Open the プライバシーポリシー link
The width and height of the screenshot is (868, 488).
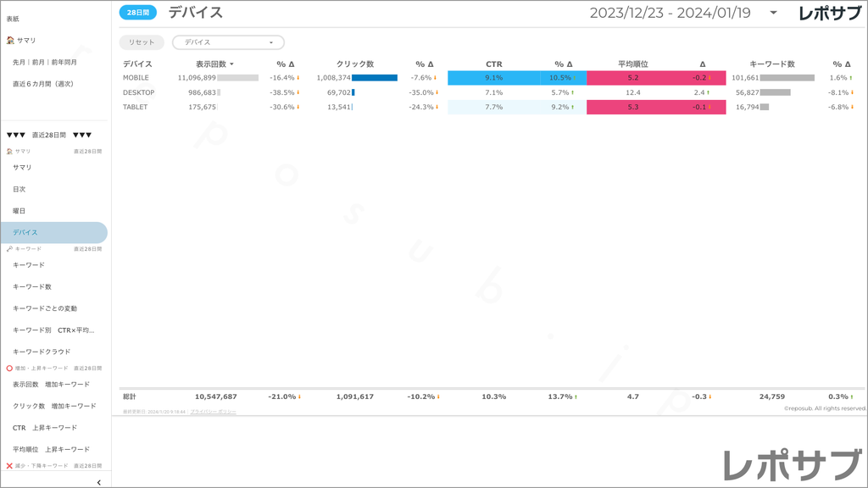tap(213, 412)
